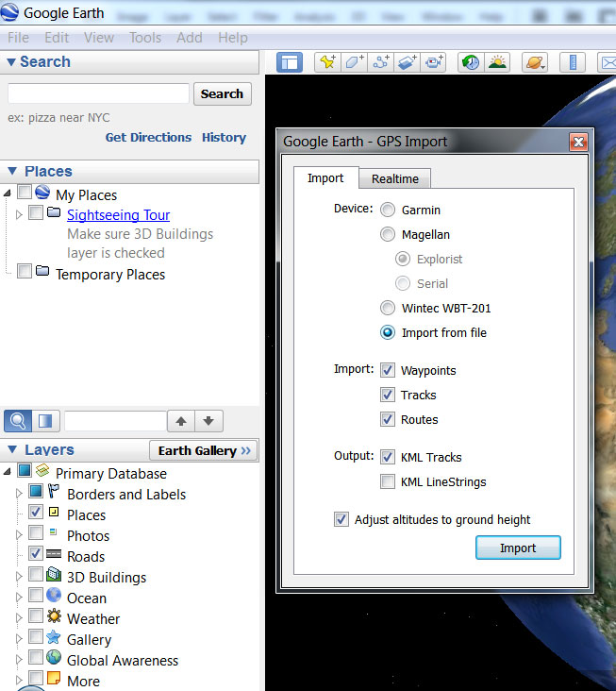Add an image overlay from the toolbar
Screen dimensions: 616x691
pos(408,62)
